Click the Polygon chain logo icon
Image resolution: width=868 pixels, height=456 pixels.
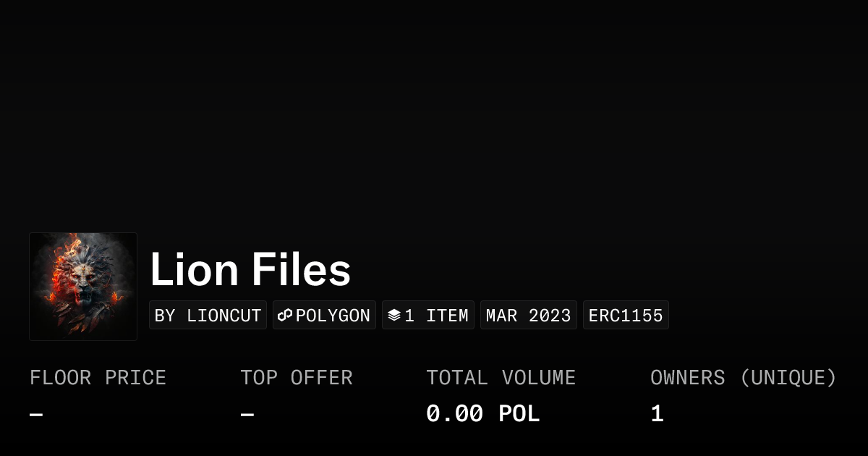(x=285, y=316)
